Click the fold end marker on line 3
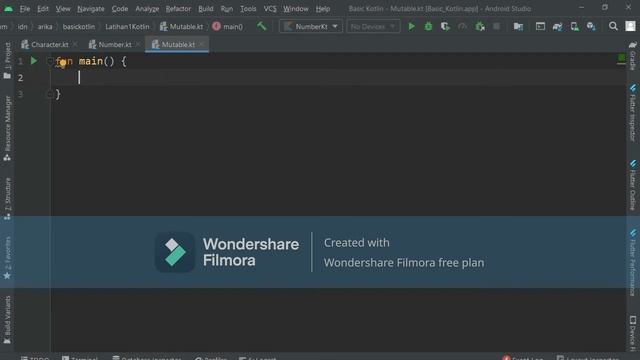 point(49,94)
